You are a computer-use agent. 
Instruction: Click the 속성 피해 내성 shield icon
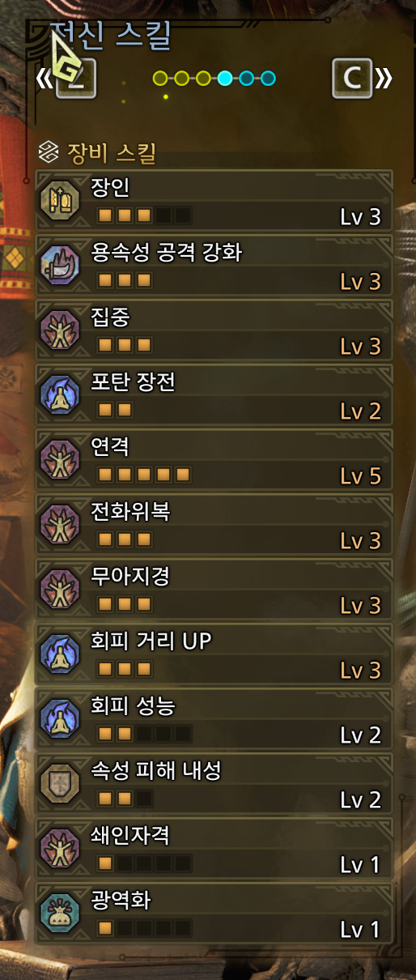coord(61,782)
